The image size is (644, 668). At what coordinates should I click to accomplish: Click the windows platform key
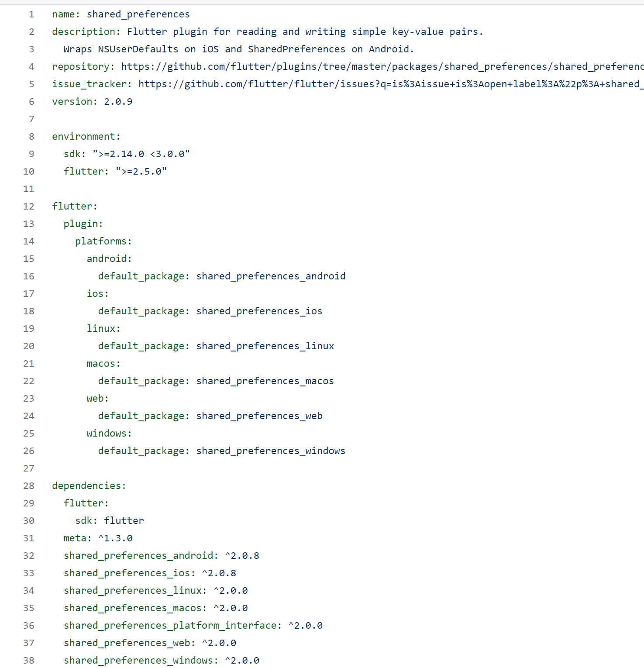(x=109, y=434)
